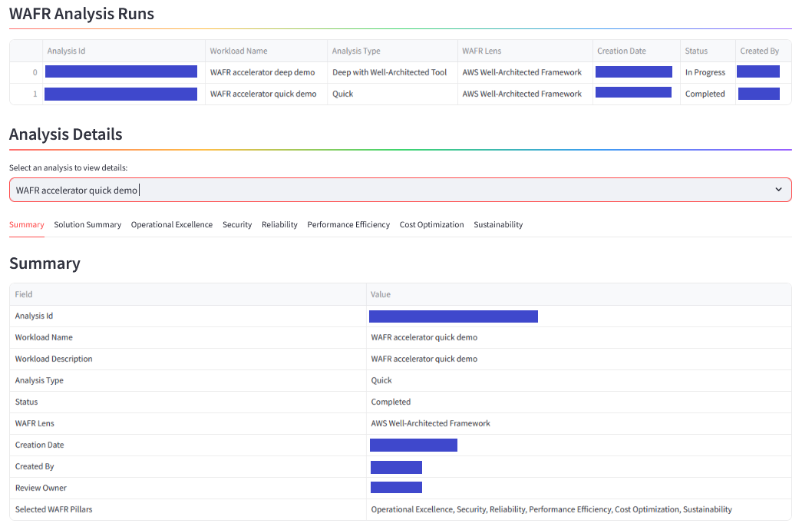812x530 pixels.
Task: Click the 'Status' field in Summary table
Action: point(188,402)
